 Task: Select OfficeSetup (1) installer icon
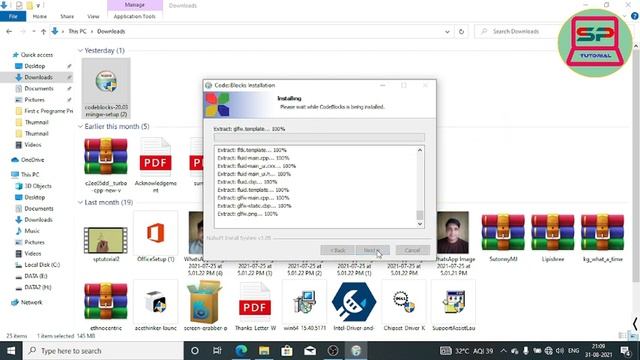click(156, 237)
